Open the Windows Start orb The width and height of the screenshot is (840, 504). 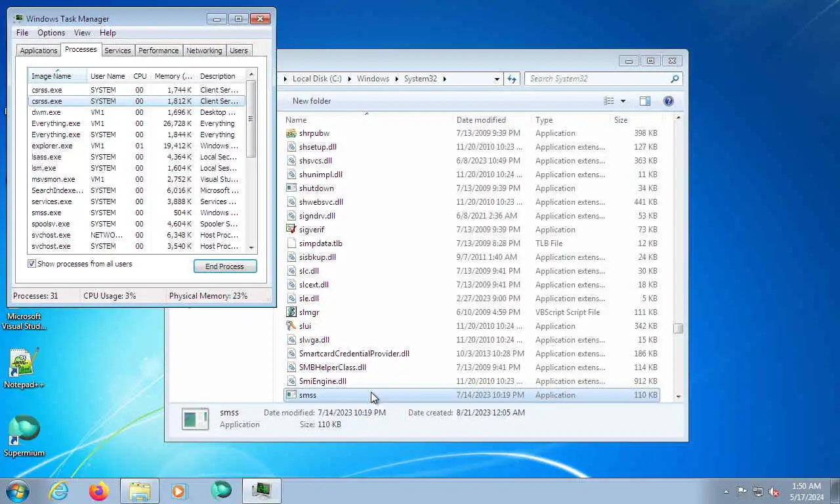pyautogui.click(x=17, y=491)
